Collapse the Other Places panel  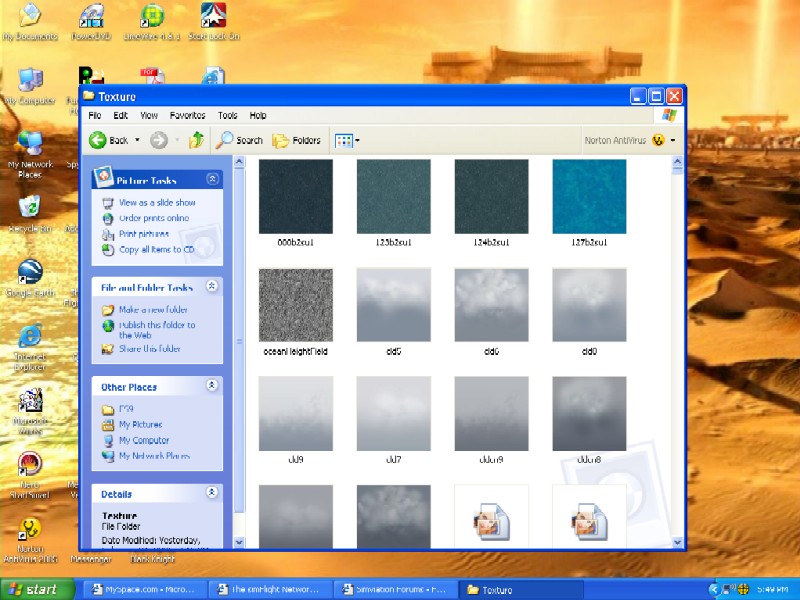coord(212,385)
